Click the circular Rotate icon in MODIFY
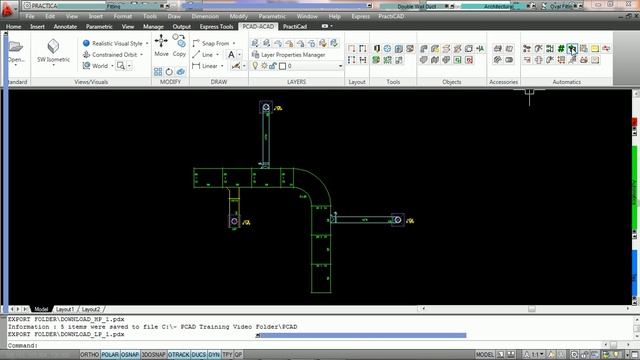This screenshot has width=640, height=360. tap(169, 72)
